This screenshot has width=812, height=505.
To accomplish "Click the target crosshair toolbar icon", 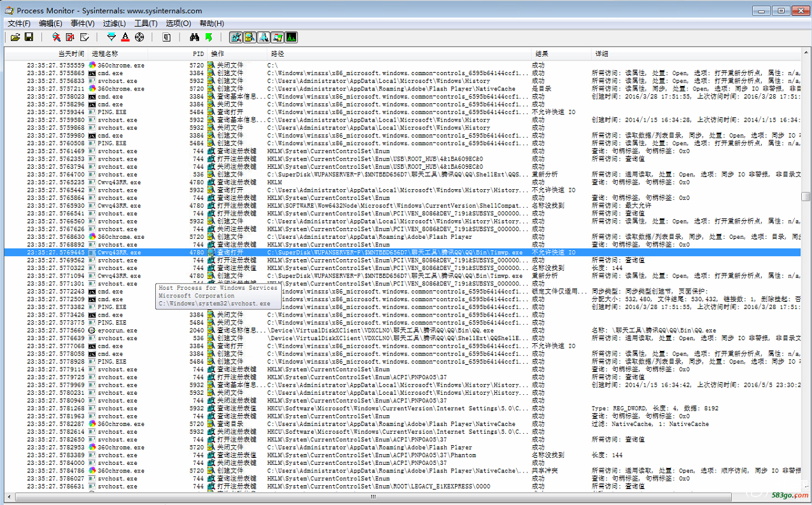I will [139, 38].
